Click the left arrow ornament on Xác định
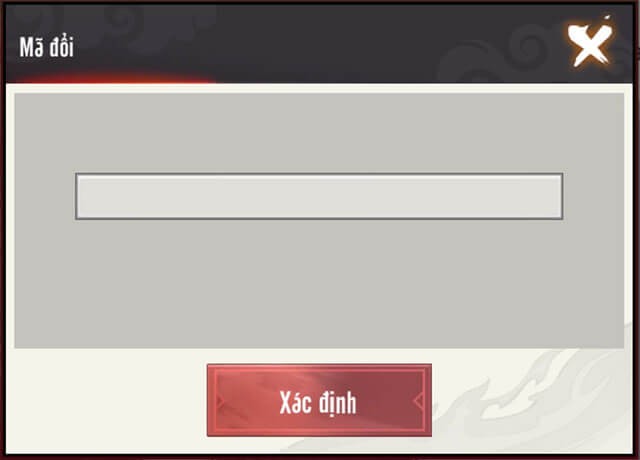640x460 pixels. click(x=220, y=401)
